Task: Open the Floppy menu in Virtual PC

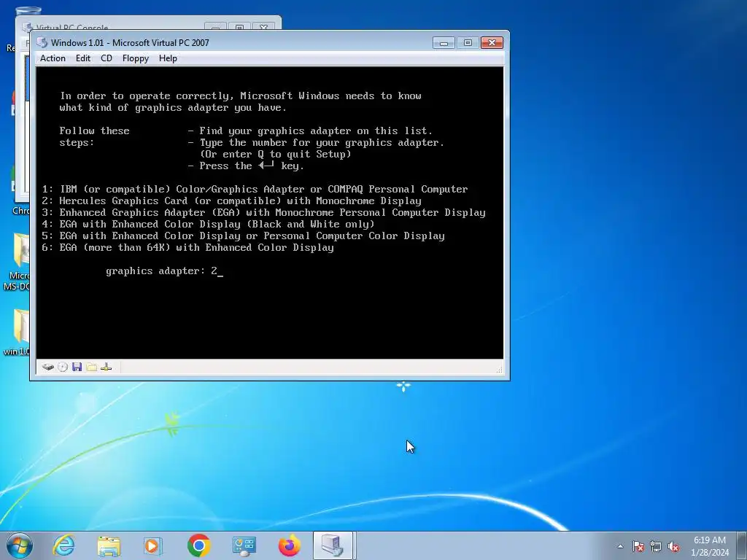Action: (x=135, y=58)
